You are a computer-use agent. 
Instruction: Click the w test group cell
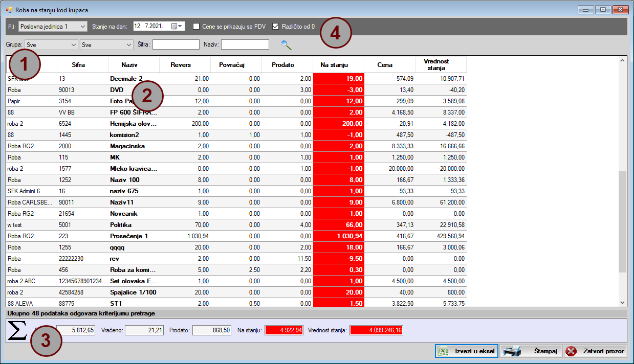pyautogui.click(x=31, y=225)
